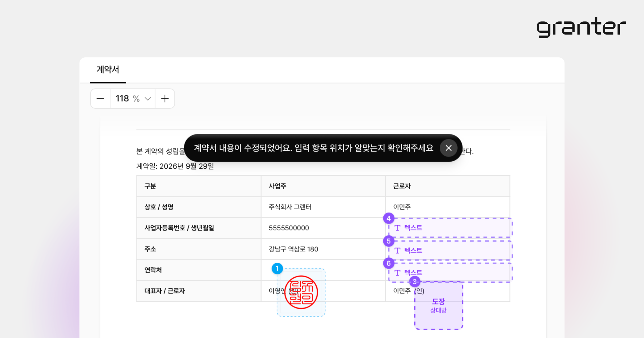Click the 구분 column header

[x=150, y=186]
